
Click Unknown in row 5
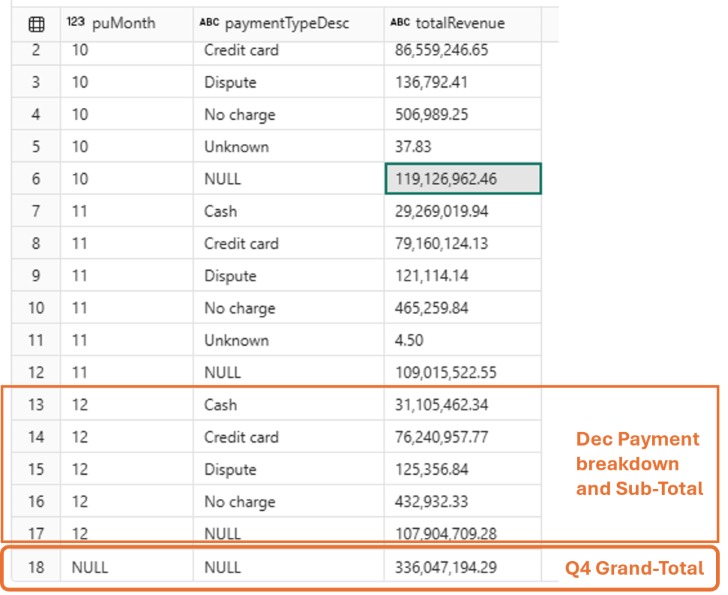click(236, 147)
